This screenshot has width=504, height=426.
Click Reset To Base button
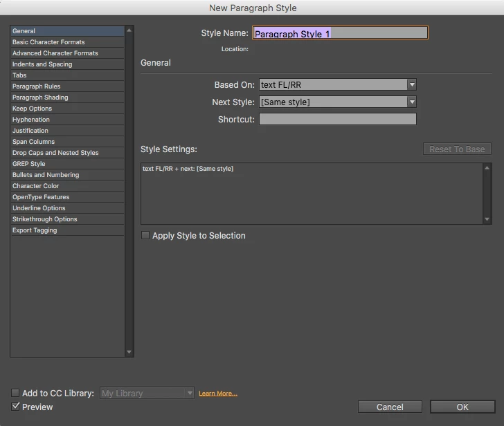(457, 149)
